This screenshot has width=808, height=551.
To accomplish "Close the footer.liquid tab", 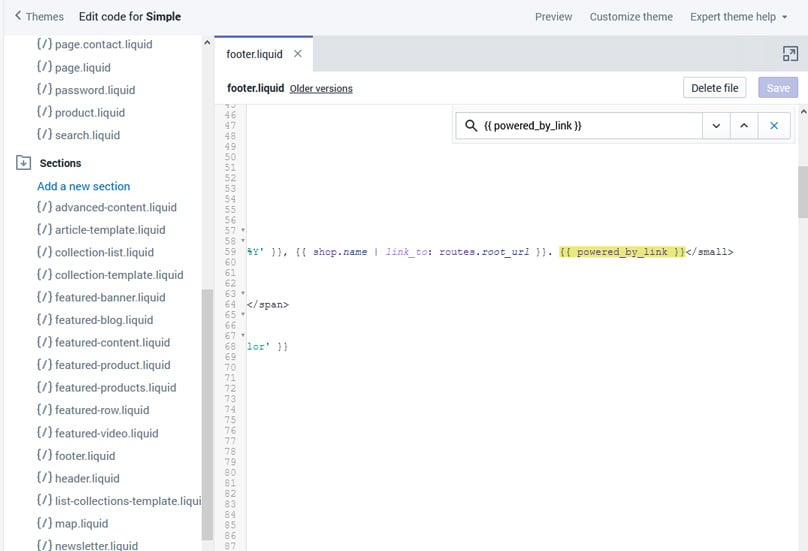I will [297, 54].
